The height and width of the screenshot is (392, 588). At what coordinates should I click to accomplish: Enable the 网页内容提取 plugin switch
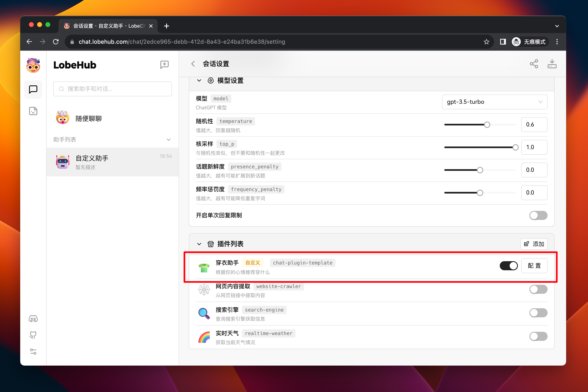pos(538,289)
